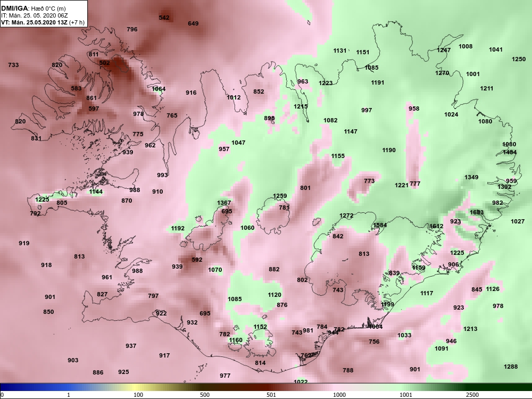Viewport: 532px width, 399px height.
Task: Click the map value 1151
Action: pos(362,52)
